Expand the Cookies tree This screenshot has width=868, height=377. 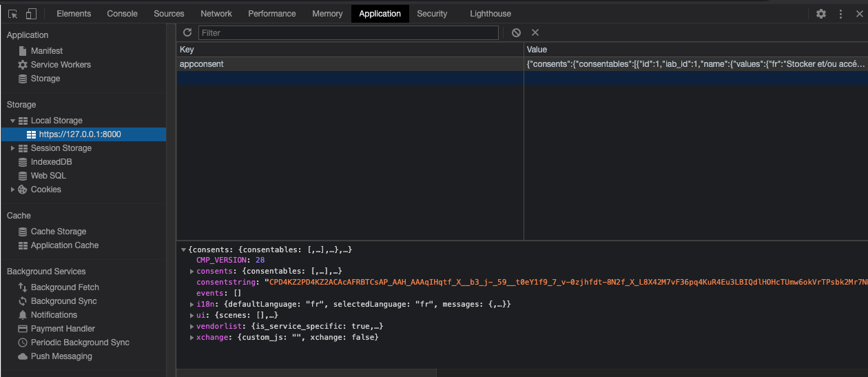click(12, 190)
